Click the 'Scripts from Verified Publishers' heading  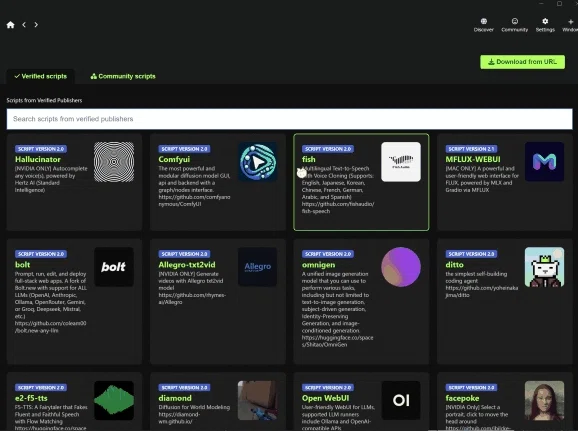coord(44,100)
